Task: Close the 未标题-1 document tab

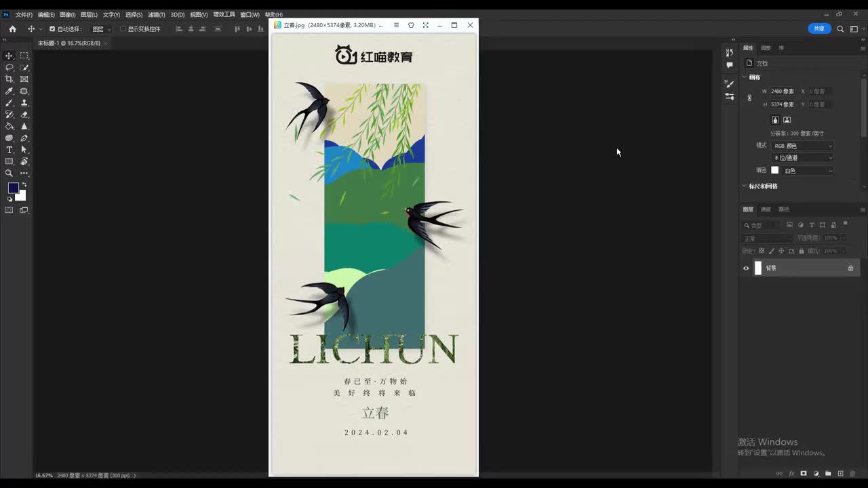Action: pyautogui.click(x=106, y=43)
